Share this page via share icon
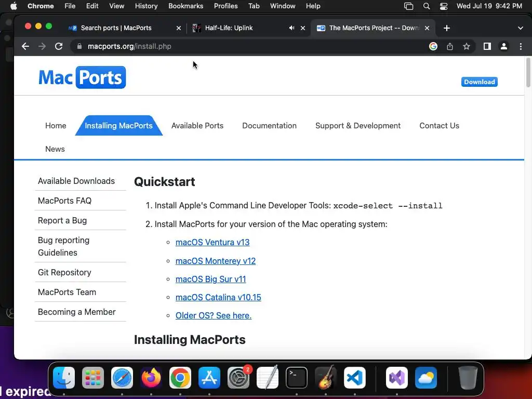The height and width of the screenshot is (399, 532). coord(450,46)
